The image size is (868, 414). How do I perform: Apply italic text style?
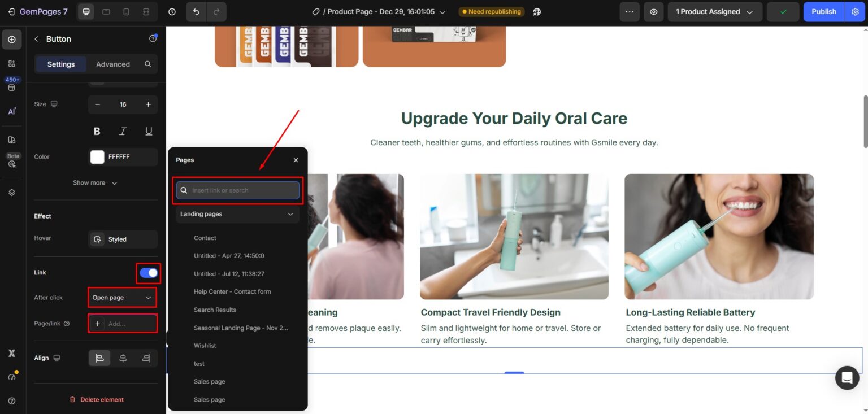123,131
